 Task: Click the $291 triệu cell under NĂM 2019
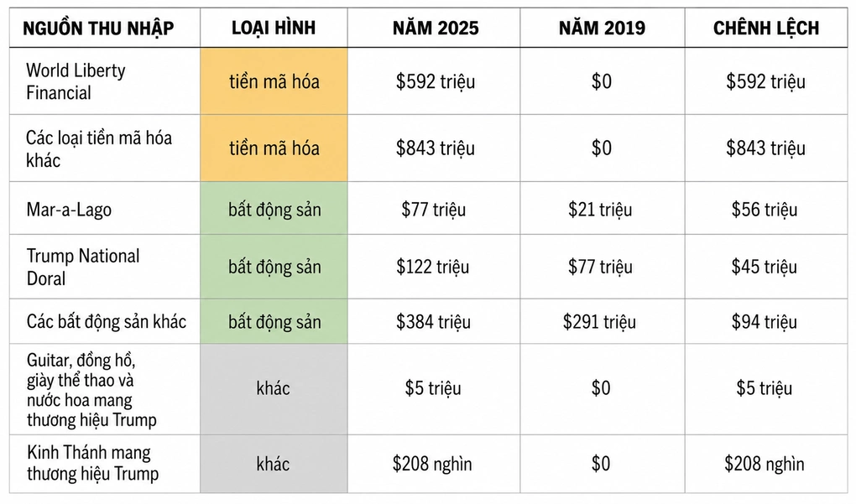point(599,321)
